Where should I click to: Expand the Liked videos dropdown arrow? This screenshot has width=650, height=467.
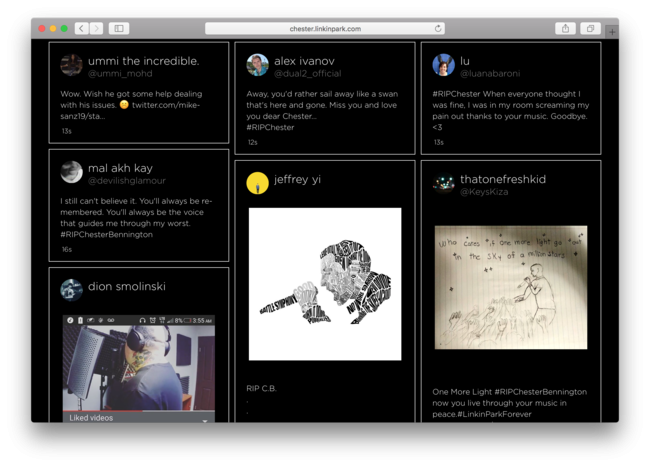click(205, 419)
